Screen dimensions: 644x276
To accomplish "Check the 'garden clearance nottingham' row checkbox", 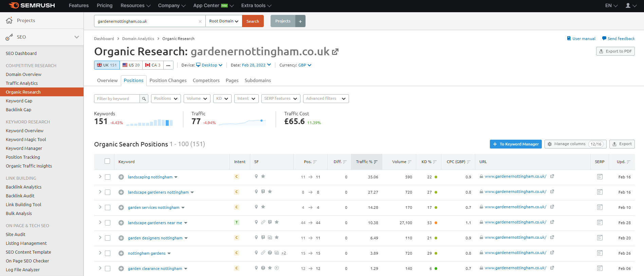I will click(x=108, y=269).
